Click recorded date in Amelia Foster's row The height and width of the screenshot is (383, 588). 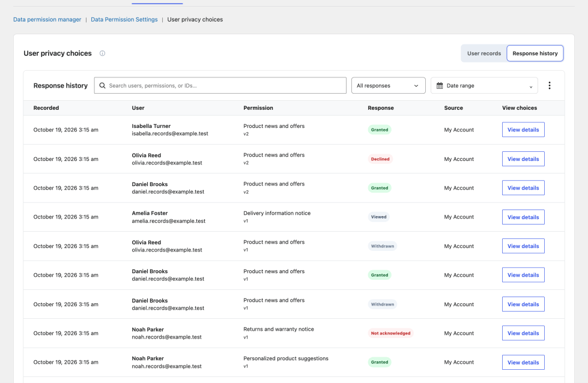point(65,217)
